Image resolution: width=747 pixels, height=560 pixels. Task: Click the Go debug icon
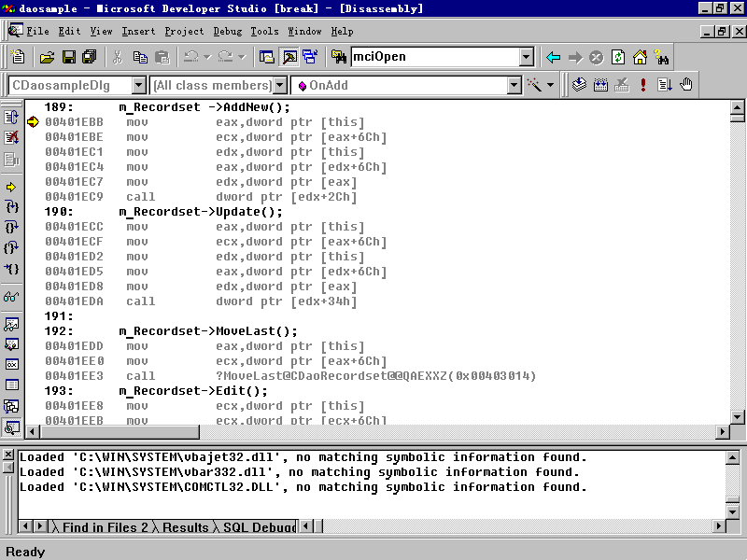pos(665,85)
